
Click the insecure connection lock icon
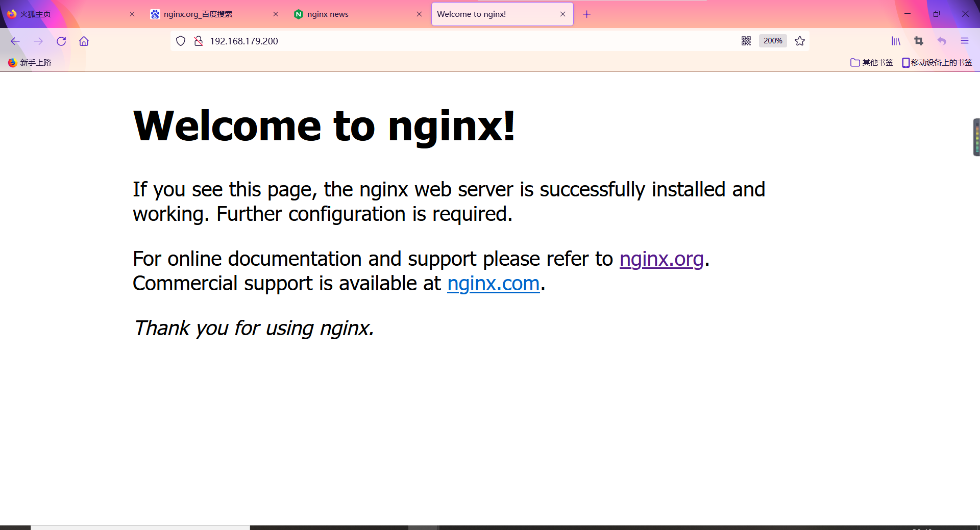tap(199, 41)
